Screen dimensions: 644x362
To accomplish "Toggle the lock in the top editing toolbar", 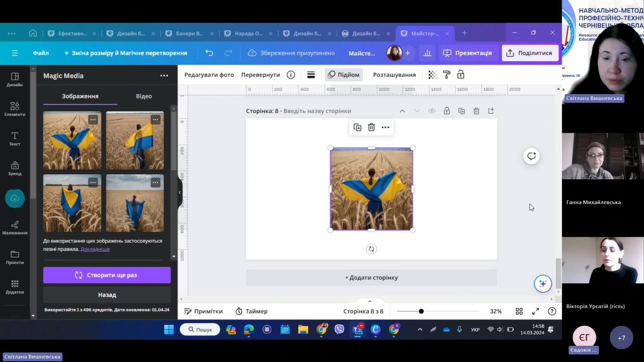I will point(460,75).
